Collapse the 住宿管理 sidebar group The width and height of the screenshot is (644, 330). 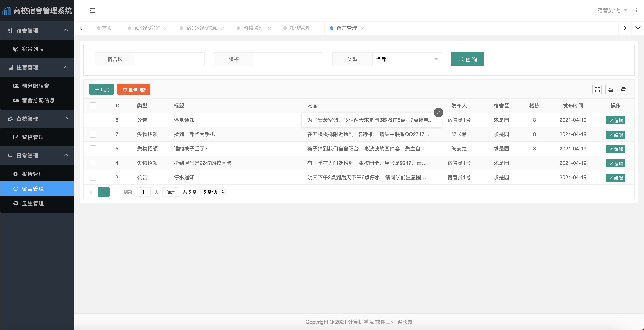[x=37, y=67]
